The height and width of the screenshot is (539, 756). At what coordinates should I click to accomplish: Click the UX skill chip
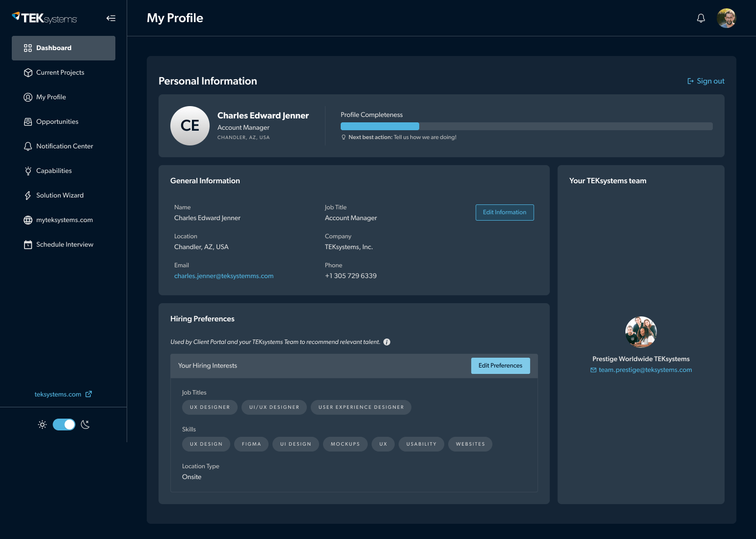point(383,444)
